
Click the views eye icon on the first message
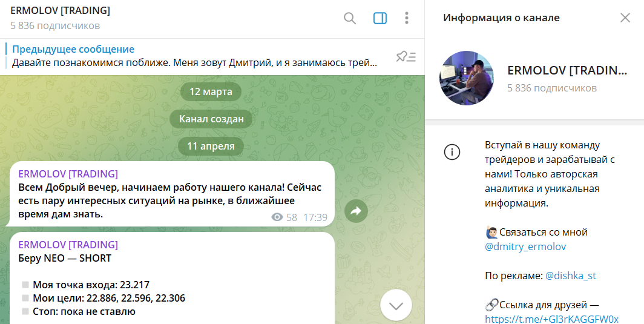coord(277,217)
